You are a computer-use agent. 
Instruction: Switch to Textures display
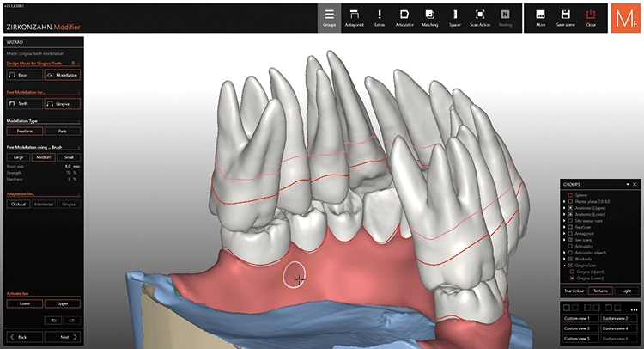tap(600, 291)
